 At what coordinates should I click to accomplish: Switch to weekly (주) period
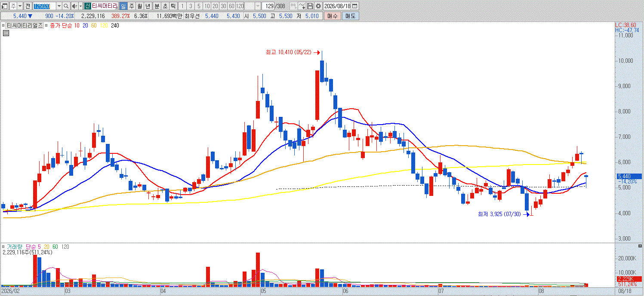[x=132, y=6]
